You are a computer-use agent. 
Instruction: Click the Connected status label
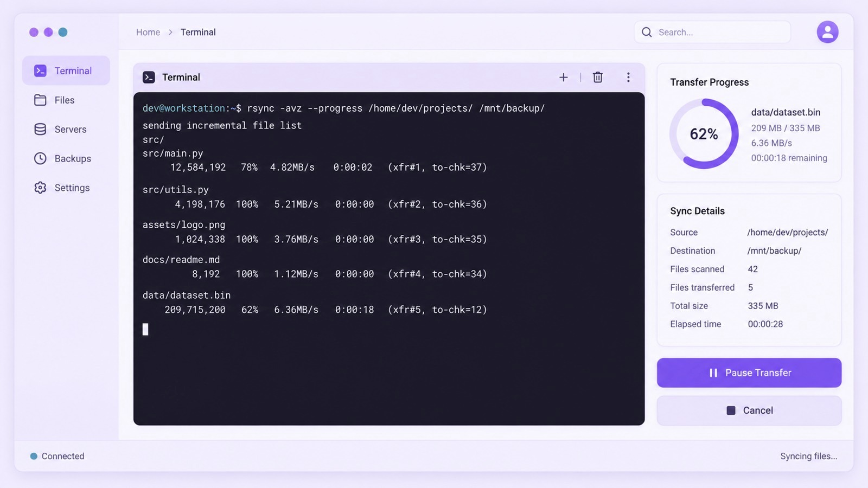63,456
